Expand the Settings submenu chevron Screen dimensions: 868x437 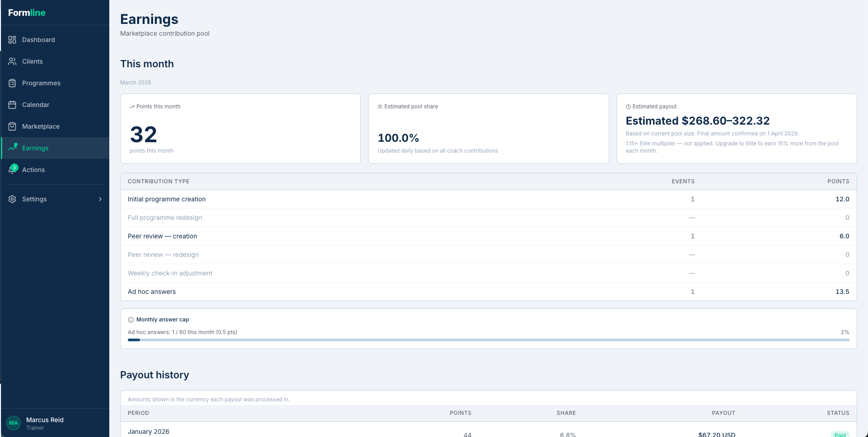[100, 199]
